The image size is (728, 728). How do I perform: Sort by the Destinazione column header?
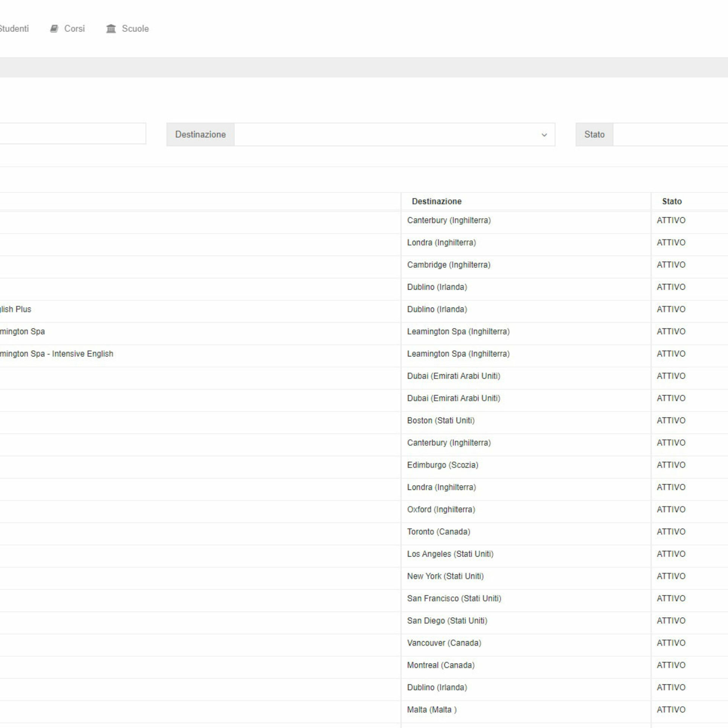pos(436,201)
